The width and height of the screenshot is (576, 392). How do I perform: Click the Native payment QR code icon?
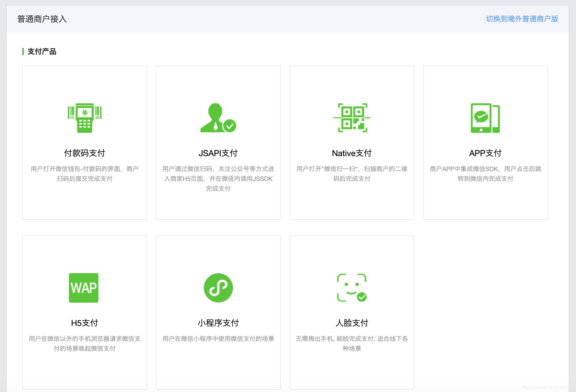coord(352,118)
